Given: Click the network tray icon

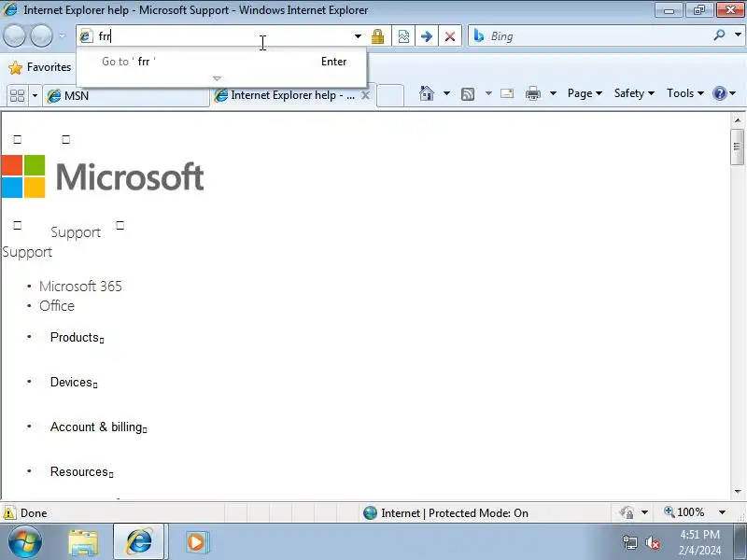Looking at the screenshot, I should coord(629,542).
